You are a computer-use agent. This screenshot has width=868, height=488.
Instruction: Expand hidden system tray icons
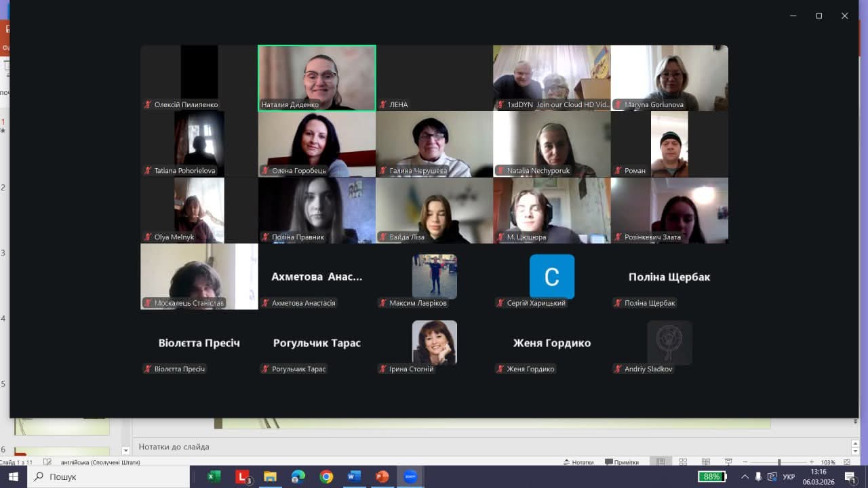point(745,476)
